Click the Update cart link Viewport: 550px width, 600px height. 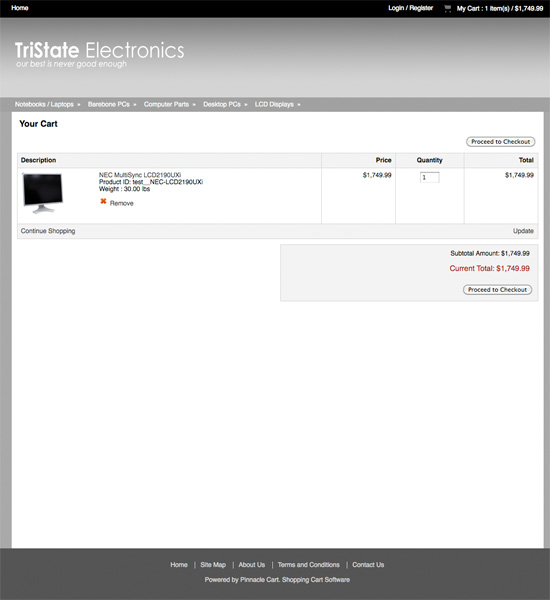tap(523, 231)
